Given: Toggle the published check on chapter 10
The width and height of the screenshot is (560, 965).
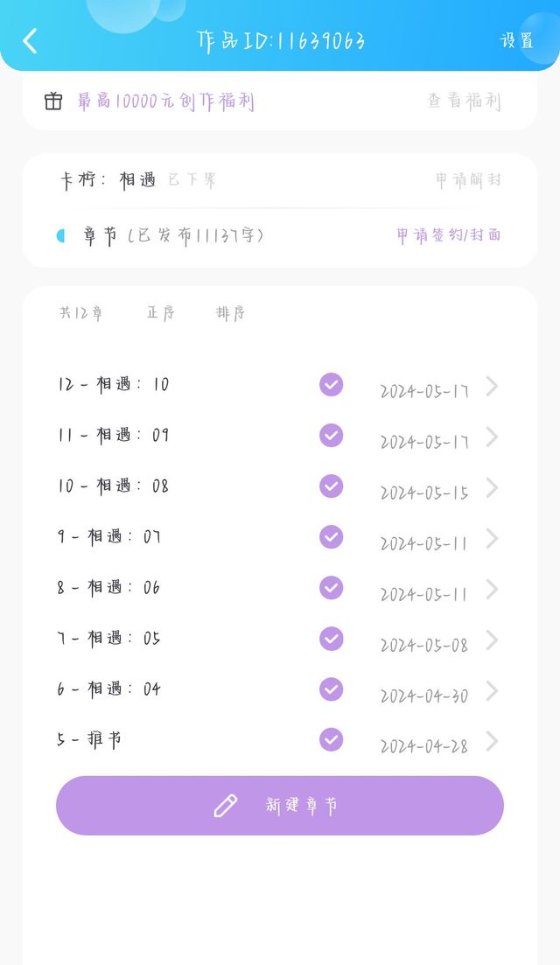Looking at the screenshot, I should tap(331, 486).
